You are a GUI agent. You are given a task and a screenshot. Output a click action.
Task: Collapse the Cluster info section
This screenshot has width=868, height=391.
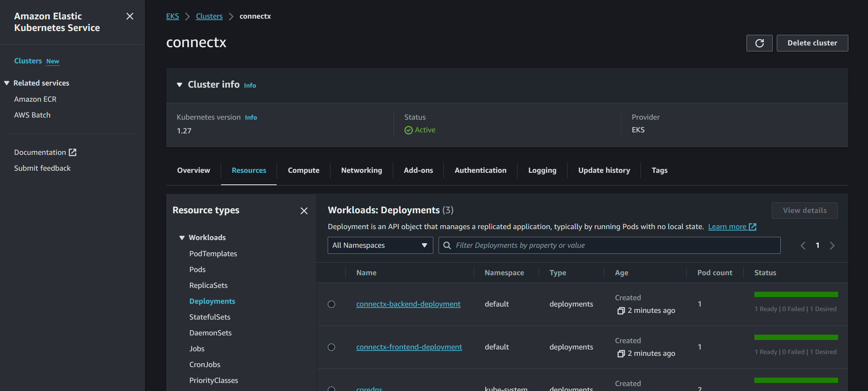[180, 85]
